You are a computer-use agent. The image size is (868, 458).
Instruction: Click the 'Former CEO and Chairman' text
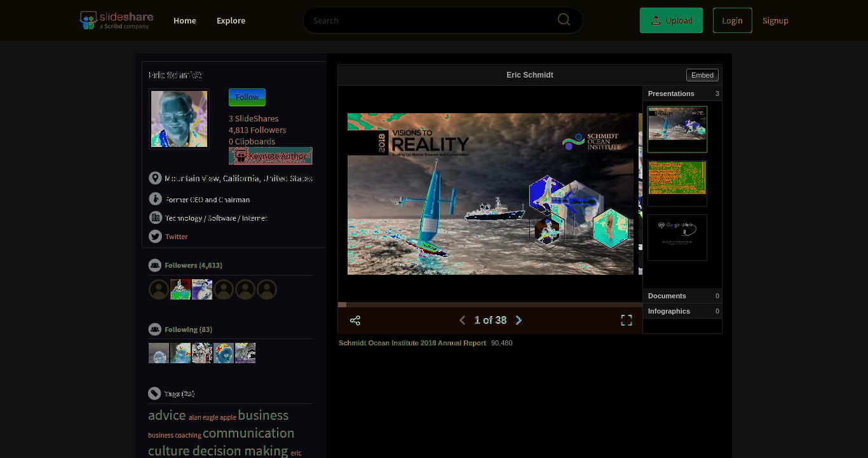(208, 200)
